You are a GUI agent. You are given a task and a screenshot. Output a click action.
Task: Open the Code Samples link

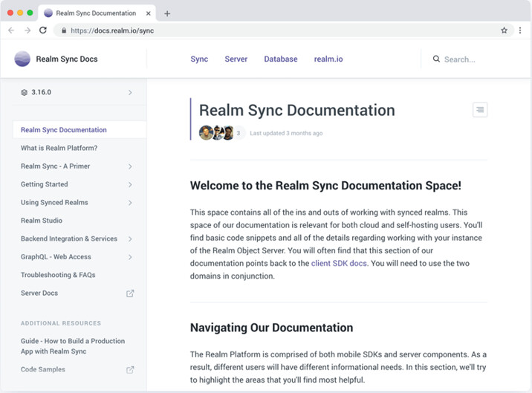43,369
